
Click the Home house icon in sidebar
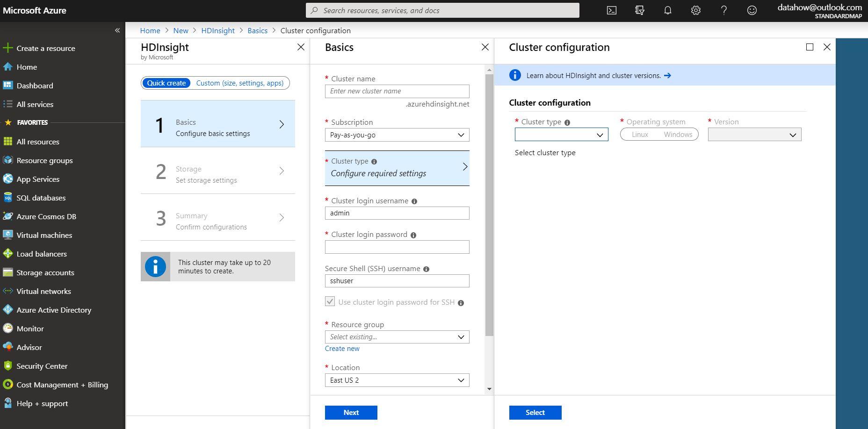7,67
